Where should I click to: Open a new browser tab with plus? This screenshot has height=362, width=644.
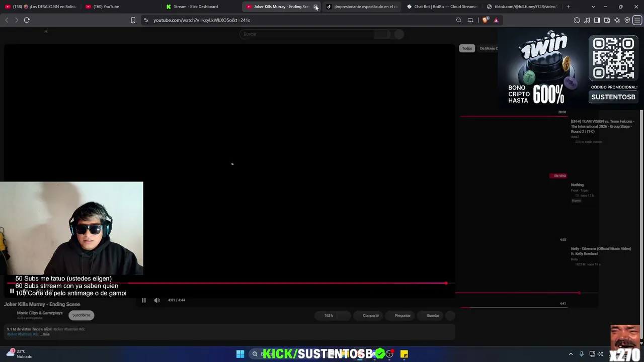(569, 7)
